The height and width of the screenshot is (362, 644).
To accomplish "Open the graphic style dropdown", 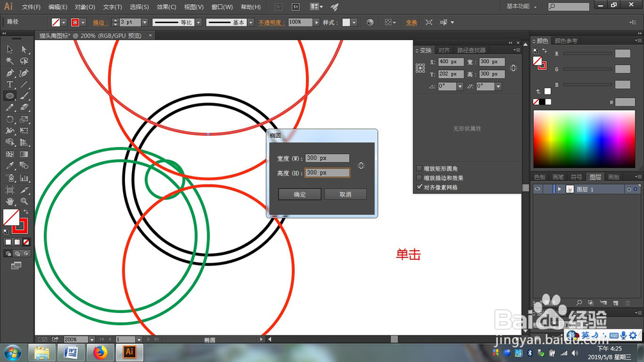I will pos(354,23).
